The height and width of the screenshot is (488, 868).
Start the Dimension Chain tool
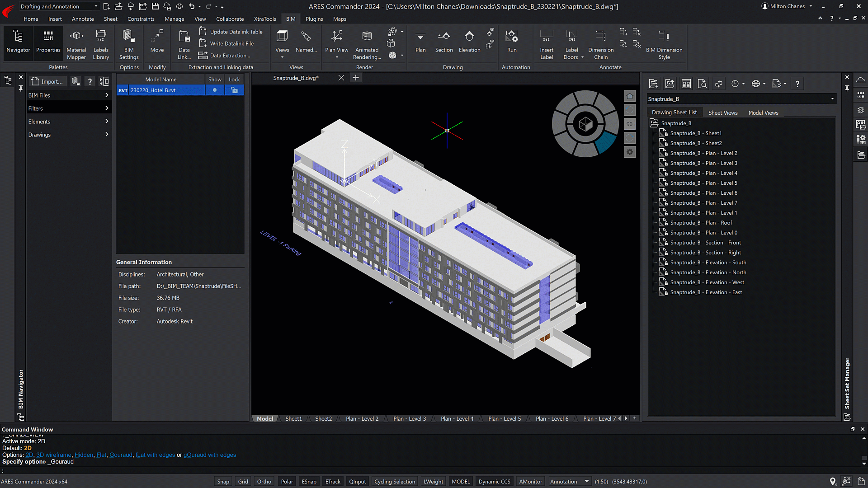click(x=601, y=45)
